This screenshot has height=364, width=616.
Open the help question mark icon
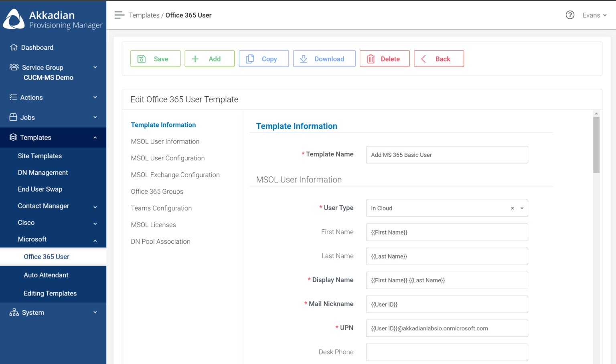coord(570,15)
